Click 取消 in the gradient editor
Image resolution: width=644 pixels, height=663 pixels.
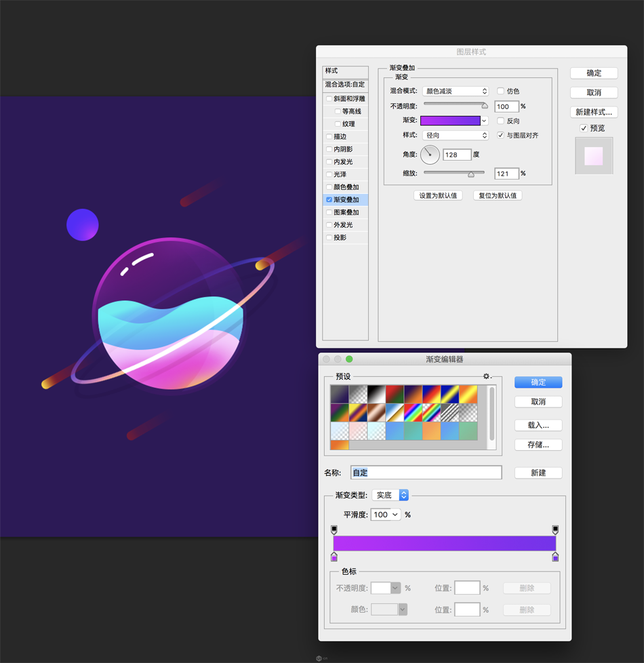(x=538, y=402)
